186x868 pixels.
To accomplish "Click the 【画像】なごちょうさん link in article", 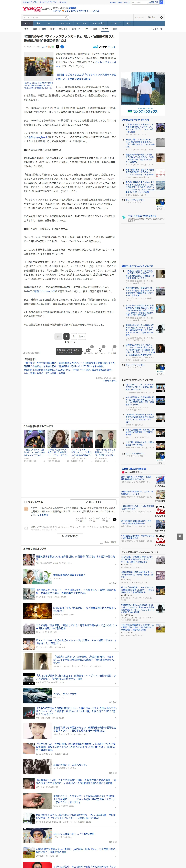I will tap(86, 77).
